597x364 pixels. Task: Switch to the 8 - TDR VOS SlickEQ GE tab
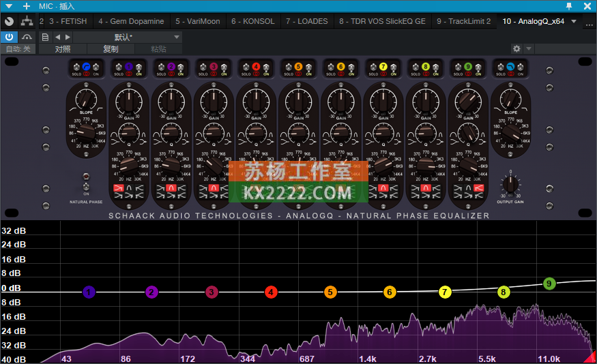[x=382, y=21]
